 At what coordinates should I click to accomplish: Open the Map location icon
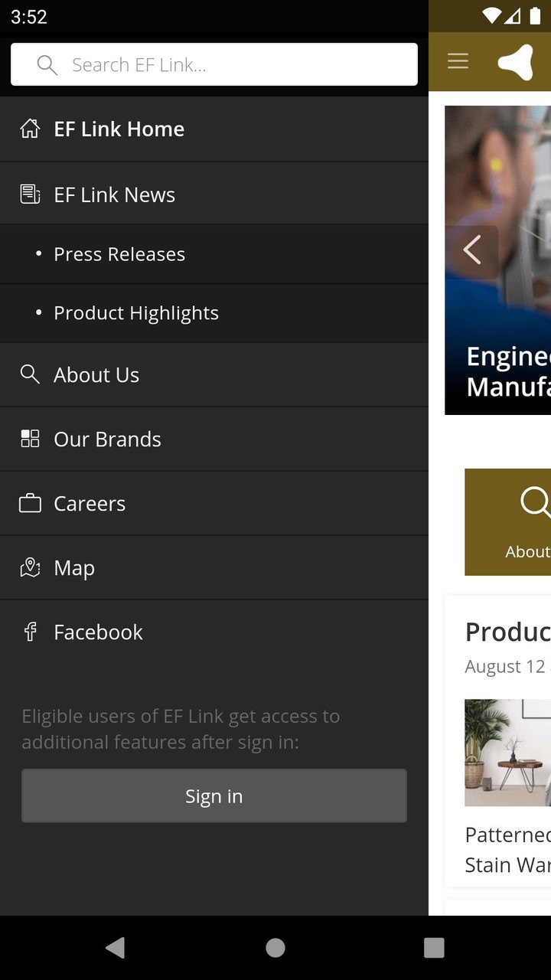(29, 567)
